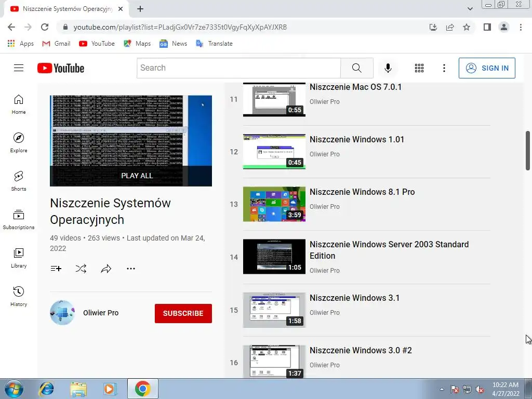Open Gmail bookmark

coord(56,44)
